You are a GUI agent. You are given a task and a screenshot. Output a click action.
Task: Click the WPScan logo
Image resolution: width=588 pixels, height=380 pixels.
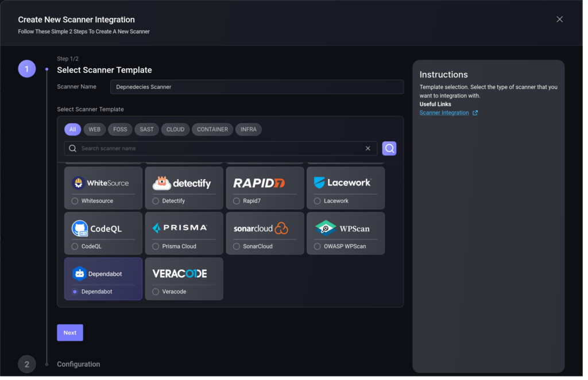342,228
